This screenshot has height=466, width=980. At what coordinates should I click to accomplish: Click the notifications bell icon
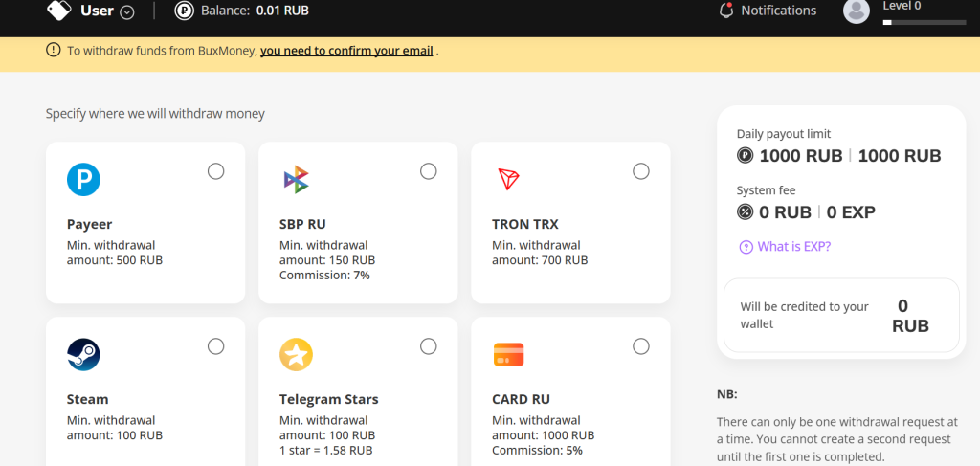click(726, 11)
